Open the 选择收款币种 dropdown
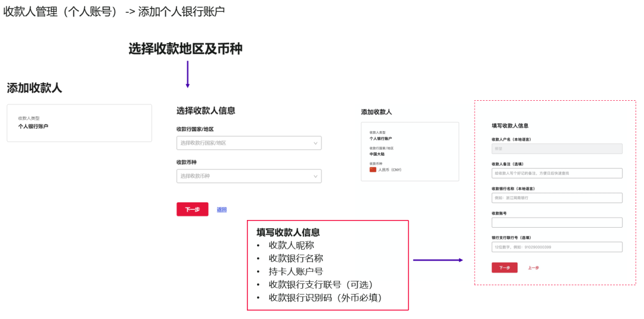 pyautogui.click(x=249, y=176)
